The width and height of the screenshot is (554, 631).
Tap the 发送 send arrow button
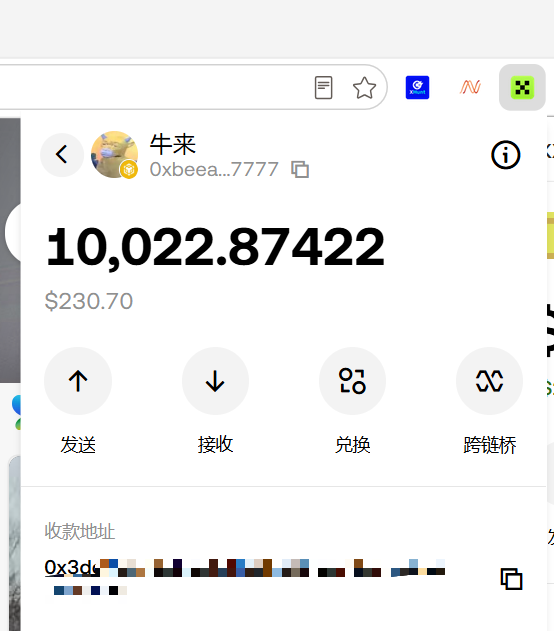[x=78, y=381]
